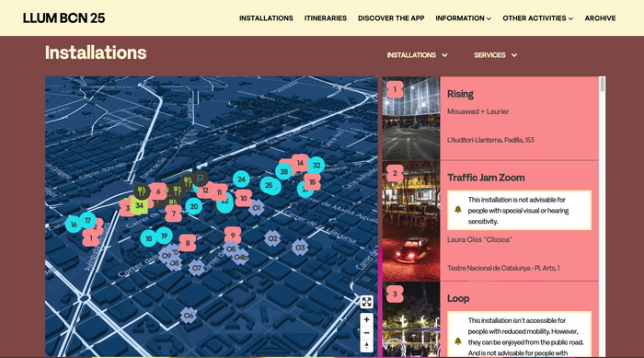Screen dimensions: 644x358
Task: Select purple map marker O7
Action: tap(197, 268)
